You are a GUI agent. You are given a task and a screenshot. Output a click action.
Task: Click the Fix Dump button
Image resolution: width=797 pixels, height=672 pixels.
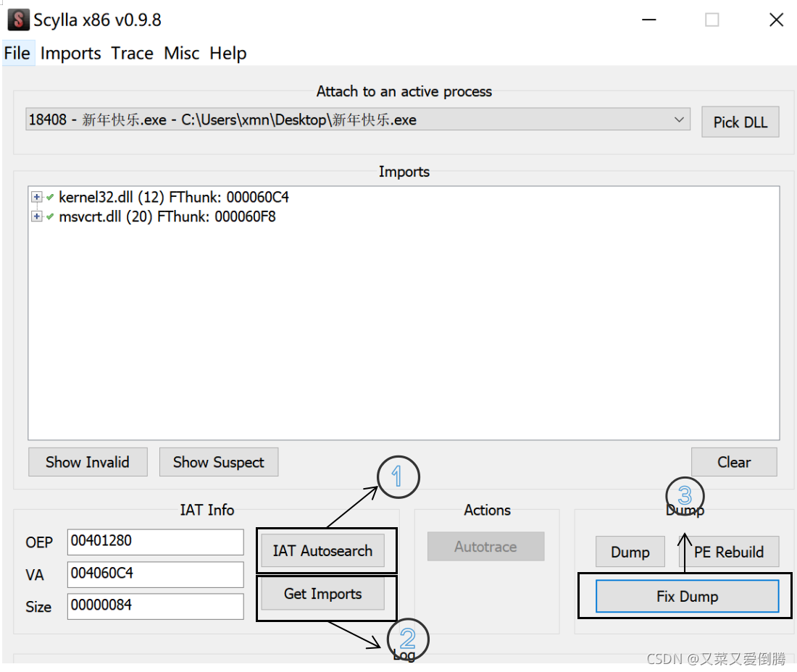coord(687,596)
